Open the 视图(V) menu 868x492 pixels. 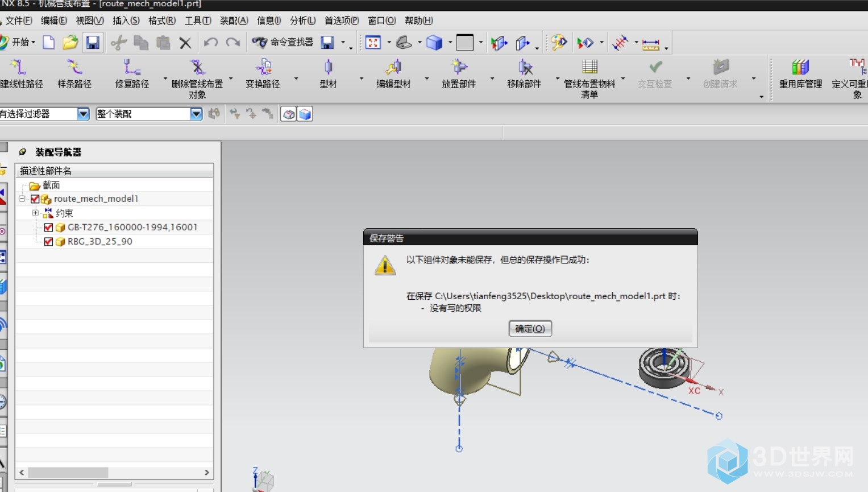tap(90, 20)
